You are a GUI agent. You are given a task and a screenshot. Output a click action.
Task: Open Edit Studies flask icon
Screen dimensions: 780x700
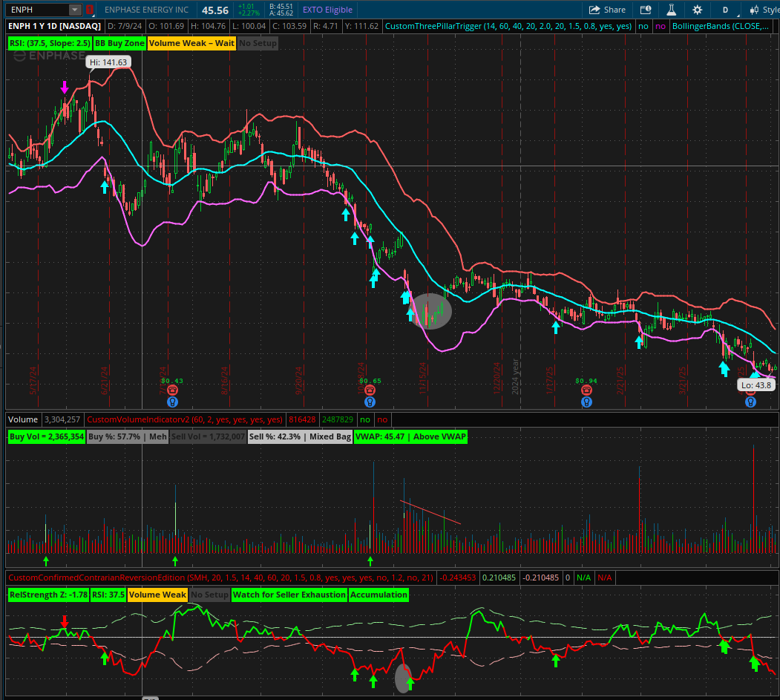click(x=671, y=10)
